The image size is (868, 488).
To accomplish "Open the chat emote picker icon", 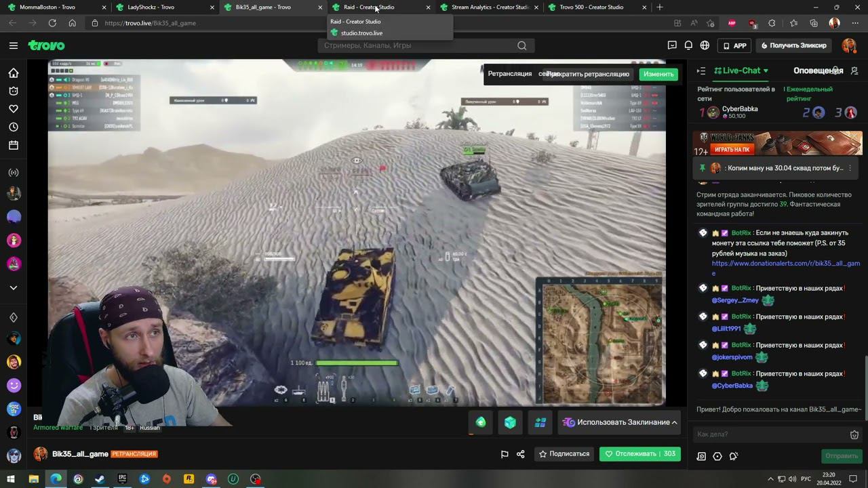I will [854, 434].
